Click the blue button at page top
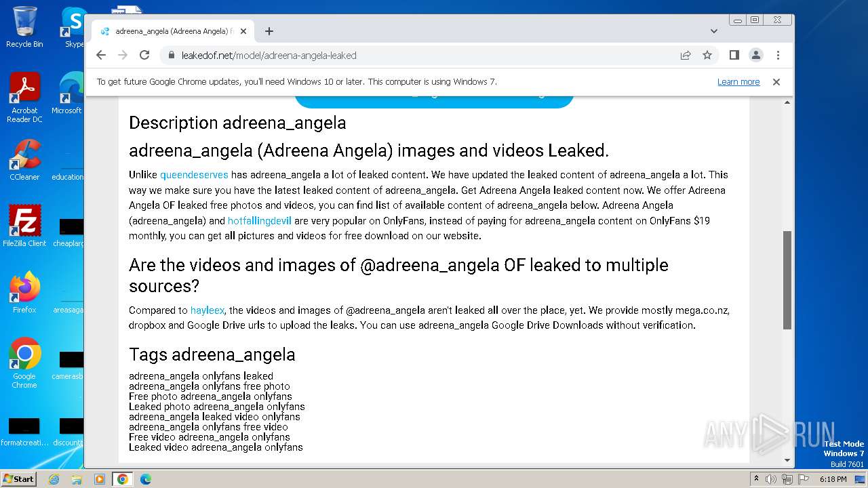The width and height of the screenshot is (868, 488). tap(434, 102)
